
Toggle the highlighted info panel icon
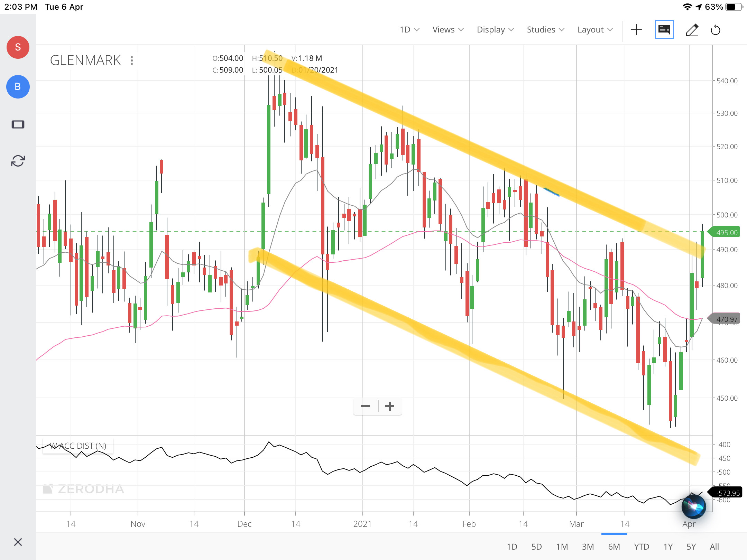664,30
